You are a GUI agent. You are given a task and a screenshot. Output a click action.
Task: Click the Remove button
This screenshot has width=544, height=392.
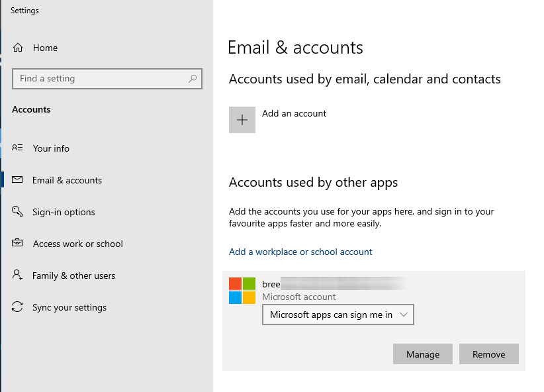pyautogui.click(x=489, y=354)
